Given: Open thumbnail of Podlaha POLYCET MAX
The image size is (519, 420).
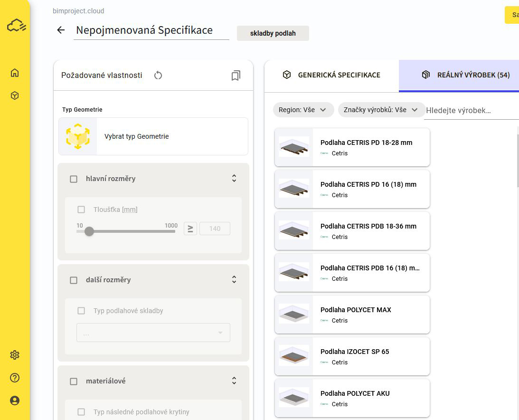Looking at the screenshot, I should [x=294, y=315].
